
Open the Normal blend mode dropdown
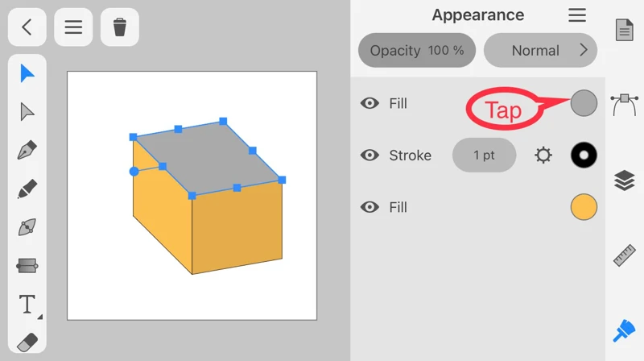point(540,50)
